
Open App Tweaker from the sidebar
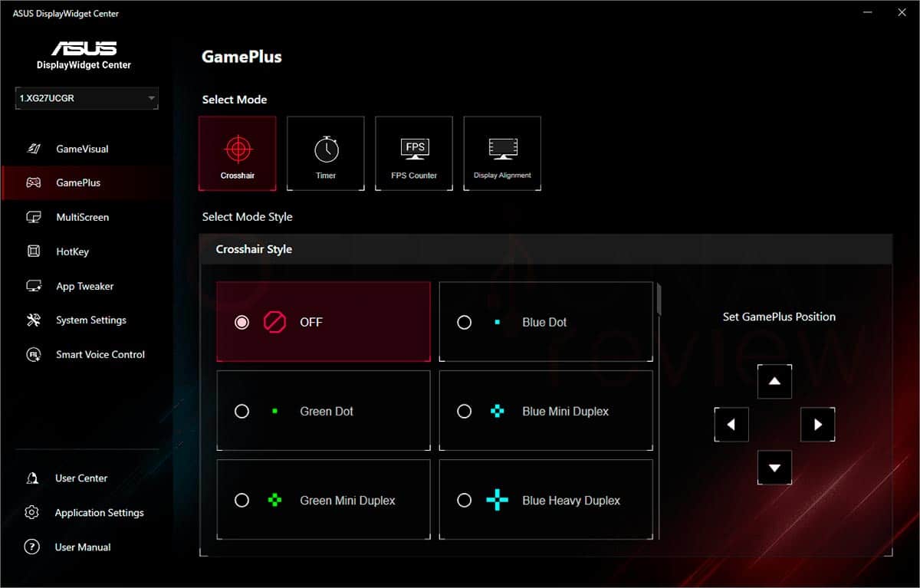point(86,286)
